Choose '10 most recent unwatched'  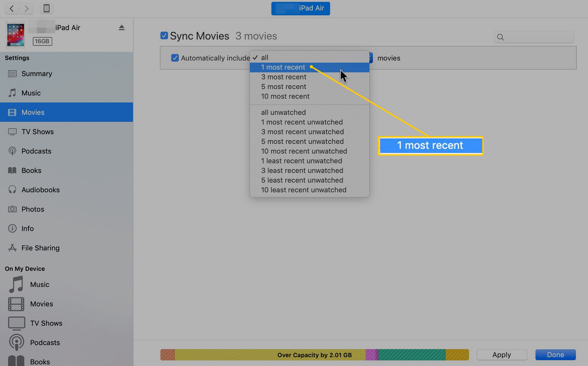click(310, 151)
